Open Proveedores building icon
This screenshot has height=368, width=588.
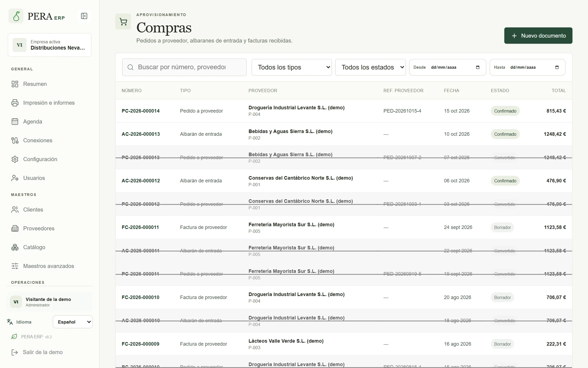[x=15, y=228]
